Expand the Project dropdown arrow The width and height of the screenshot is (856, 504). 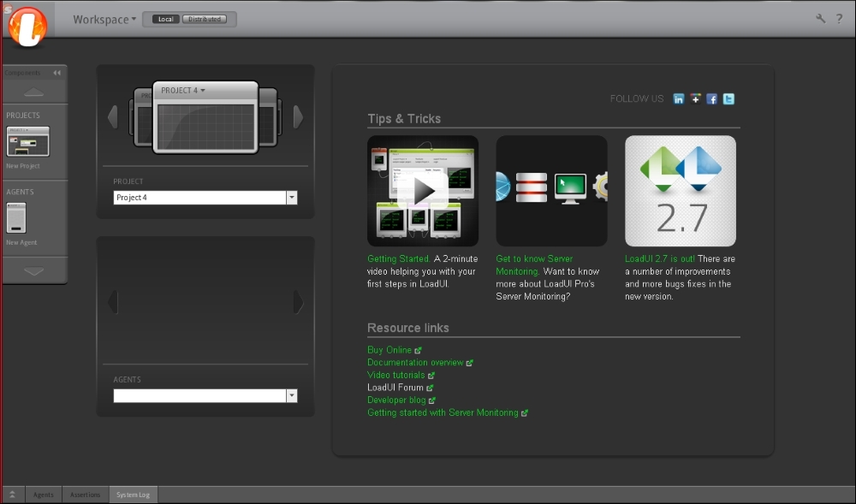(292, 198)
